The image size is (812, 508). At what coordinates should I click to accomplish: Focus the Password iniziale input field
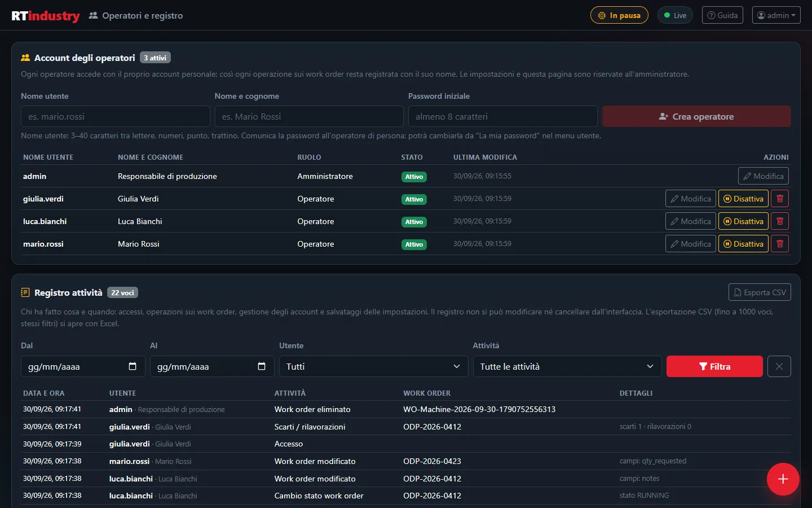[502, 116]
